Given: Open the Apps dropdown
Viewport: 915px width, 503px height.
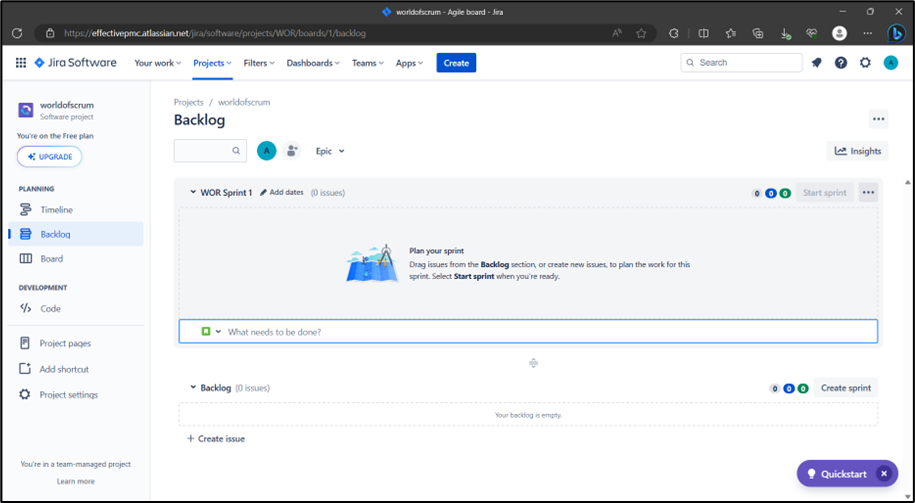Looking at the screenshot, I should 409,63.
